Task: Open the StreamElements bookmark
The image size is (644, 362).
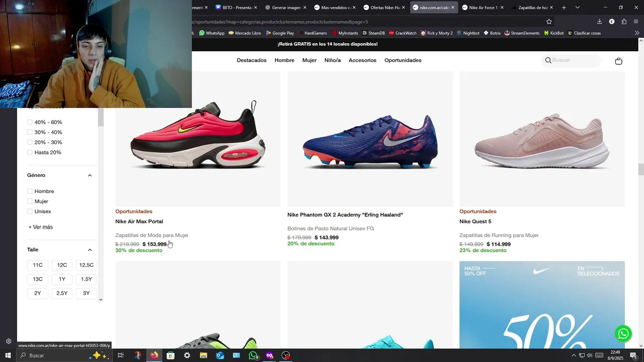Action: pos(522,33)
